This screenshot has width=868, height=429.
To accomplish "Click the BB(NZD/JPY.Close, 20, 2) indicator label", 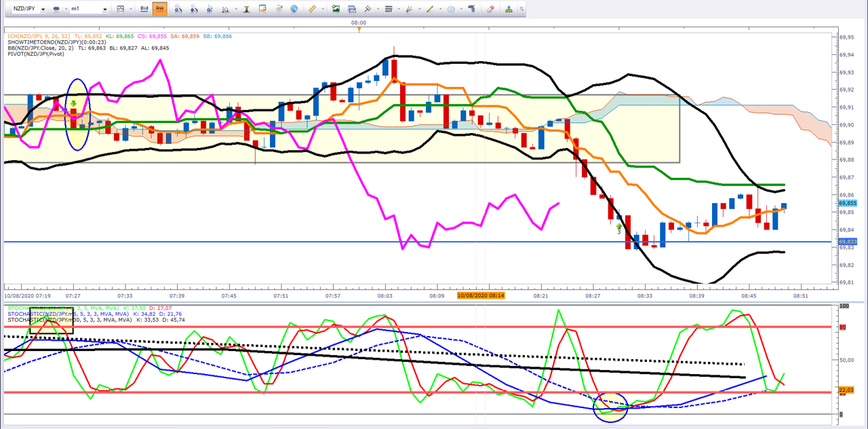I will pyautogui.click(x=40, y=48).
